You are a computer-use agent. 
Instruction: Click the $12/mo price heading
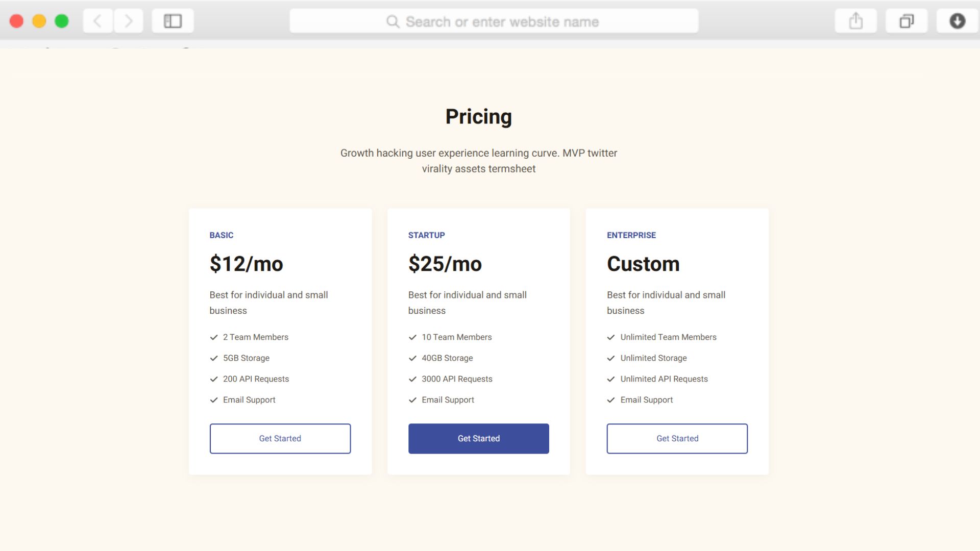(x=246, y=264)
